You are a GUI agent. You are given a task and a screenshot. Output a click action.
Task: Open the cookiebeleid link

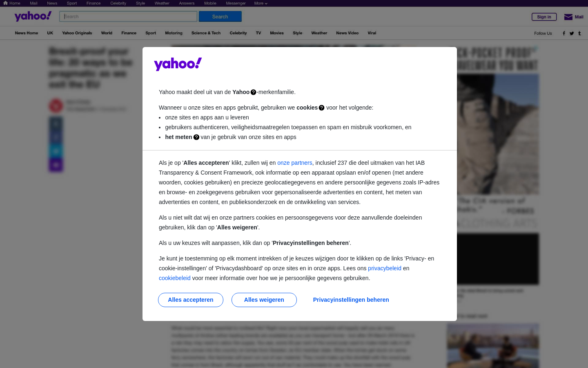click(175, 278)
